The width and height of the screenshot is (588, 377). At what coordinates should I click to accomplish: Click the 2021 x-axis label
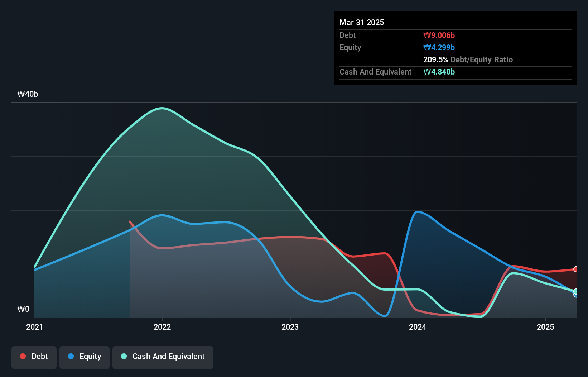(x=34, y=327)
